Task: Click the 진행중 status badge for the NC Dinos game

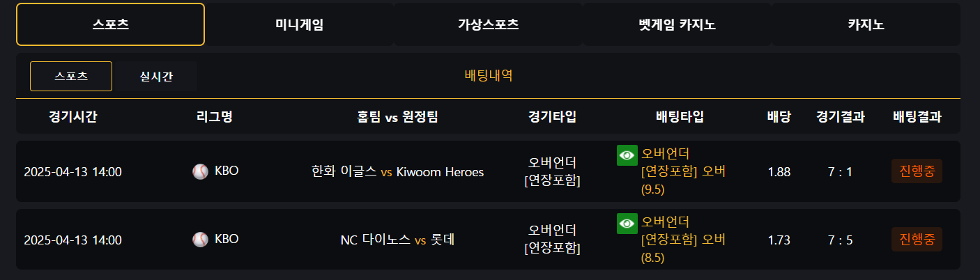Action: (x=917, y=240)
